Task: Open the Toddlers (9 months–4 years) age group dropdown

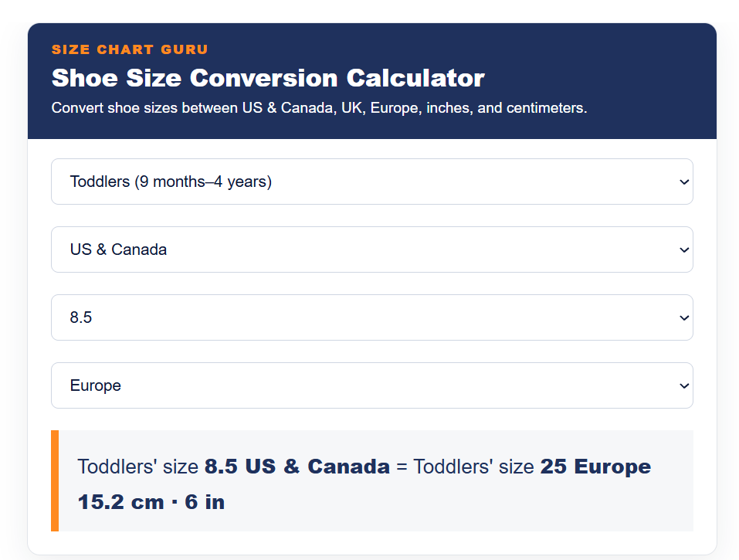Action: [372, 182]
